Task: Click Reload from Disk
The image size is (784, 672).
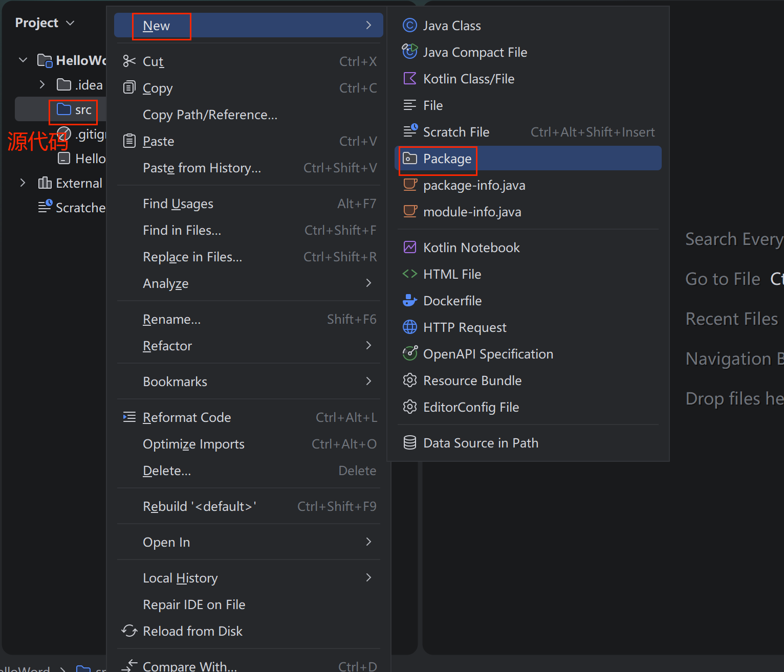Action: [192, 631]
